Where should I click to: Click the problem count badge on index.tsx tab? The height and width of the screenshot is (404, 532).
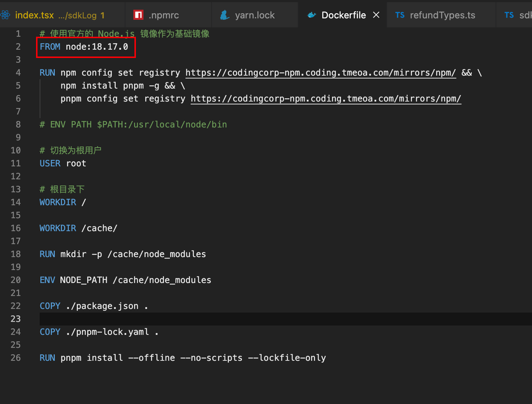[x=103, y=15]
